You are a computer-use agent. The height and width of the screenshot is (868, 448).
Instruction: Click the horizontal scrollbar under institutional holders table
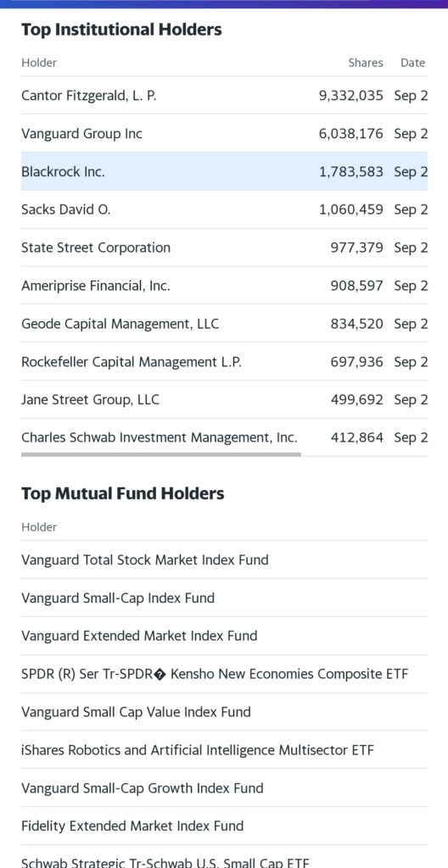161,454
